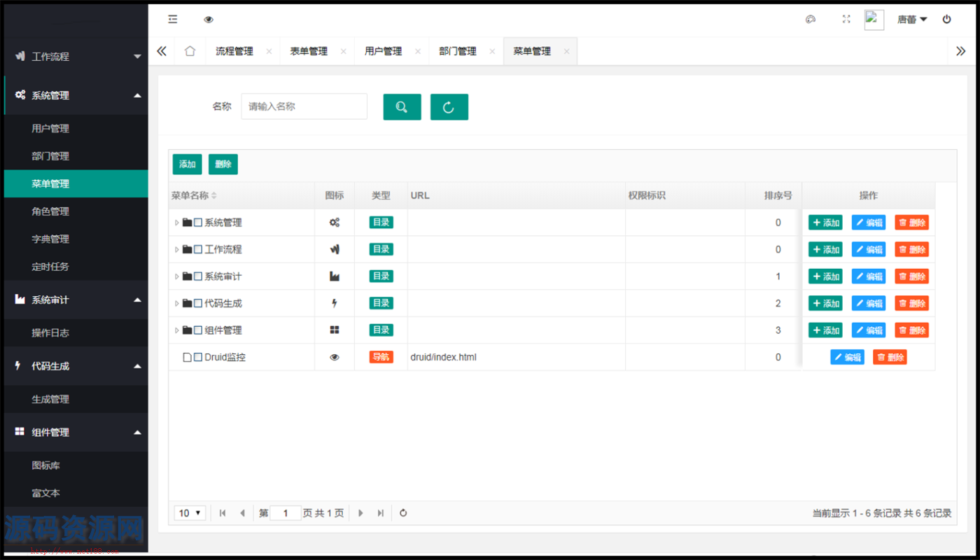Switch to the 用户管理 tab
The height and width of the screenshot is (560, 980).
click(383, 51)
